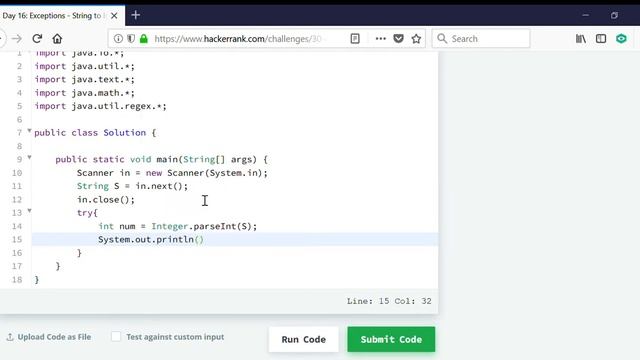Image resolution: width=640 pixels, height=360 pixels.
Task: Save page to Pocket icon
Action: tap(398, 39)
